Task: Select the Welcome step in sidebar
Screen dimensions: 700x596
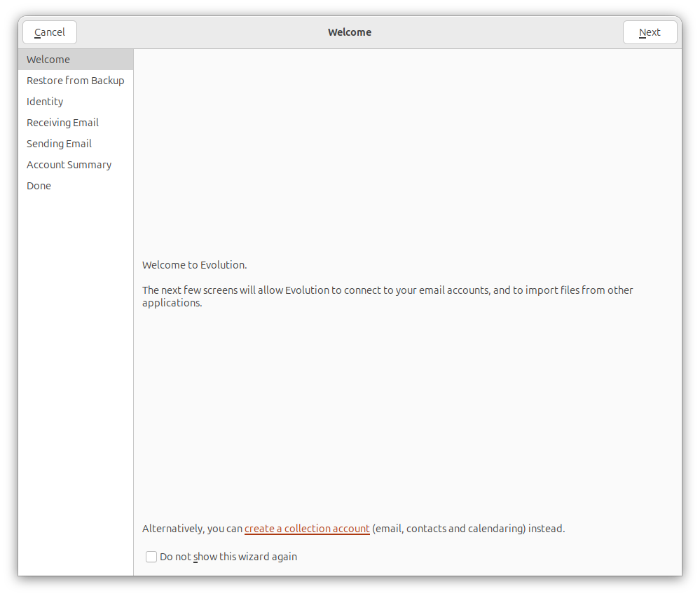Action: pyautogui.click(x=76, y=60)
